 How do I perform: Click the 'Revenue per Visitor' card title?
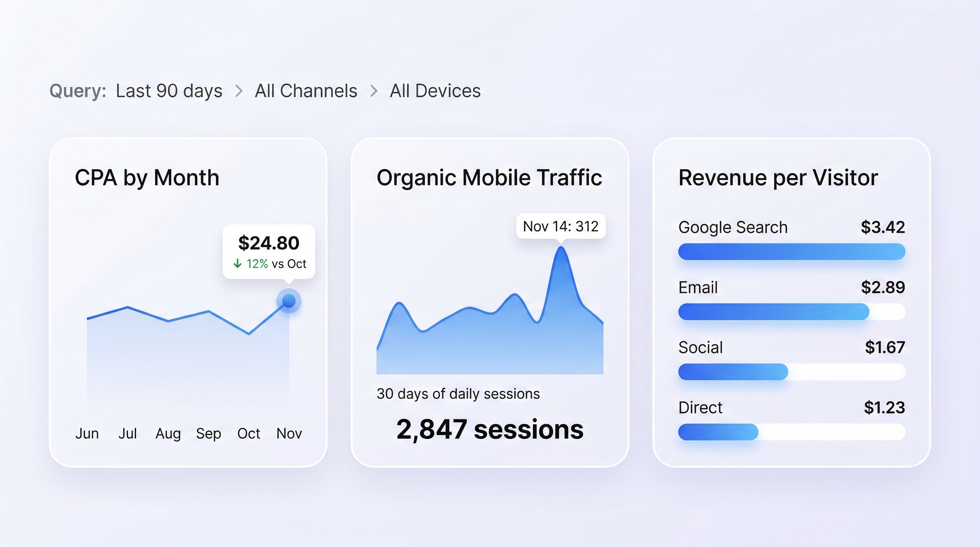(778, 178)
